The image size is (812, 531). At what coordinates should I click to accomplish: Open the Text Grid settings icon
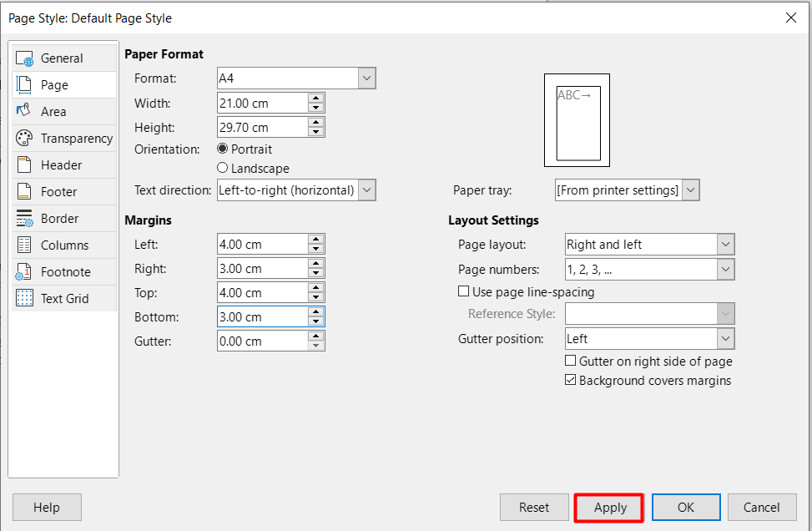25,298
